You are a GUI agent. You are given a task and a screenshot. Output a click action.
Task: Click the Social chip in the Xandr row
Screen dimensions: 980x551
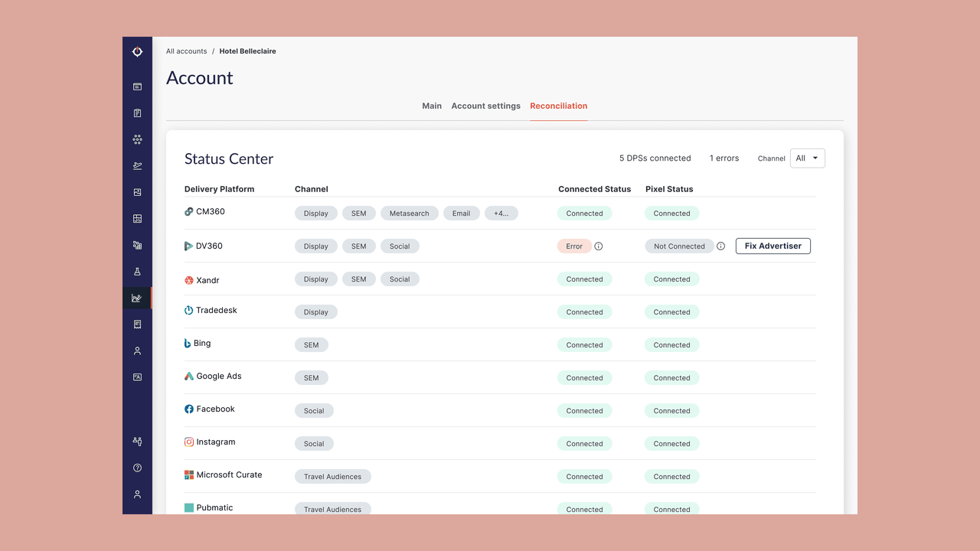(x=400, y=279)
